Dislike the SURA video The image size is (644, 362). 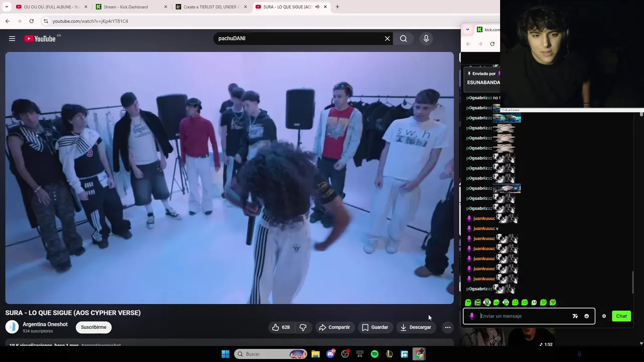pos(303,327)
